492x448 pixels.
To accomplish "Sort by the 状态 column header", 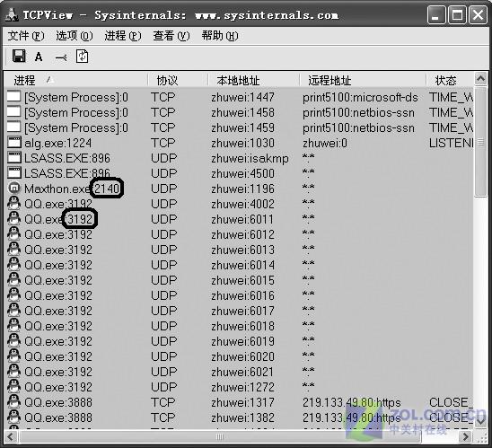I will tap(450, 80).
